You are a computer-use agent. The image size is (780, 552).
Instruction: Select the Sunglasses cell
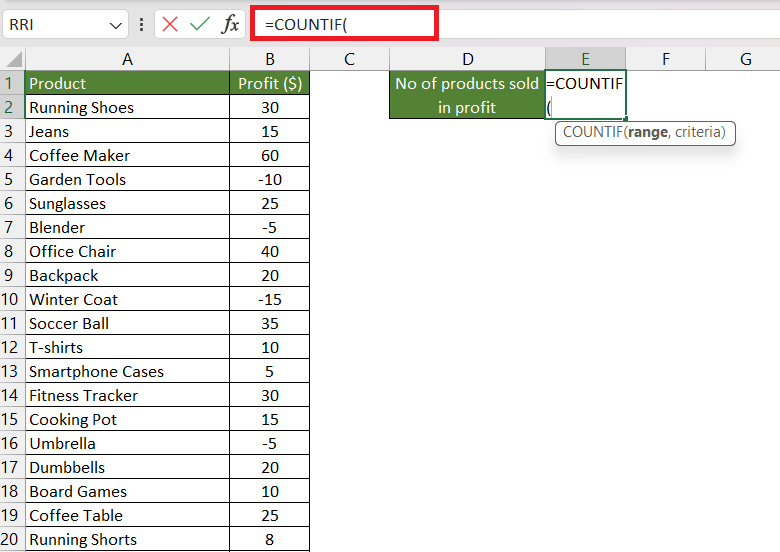127,203
